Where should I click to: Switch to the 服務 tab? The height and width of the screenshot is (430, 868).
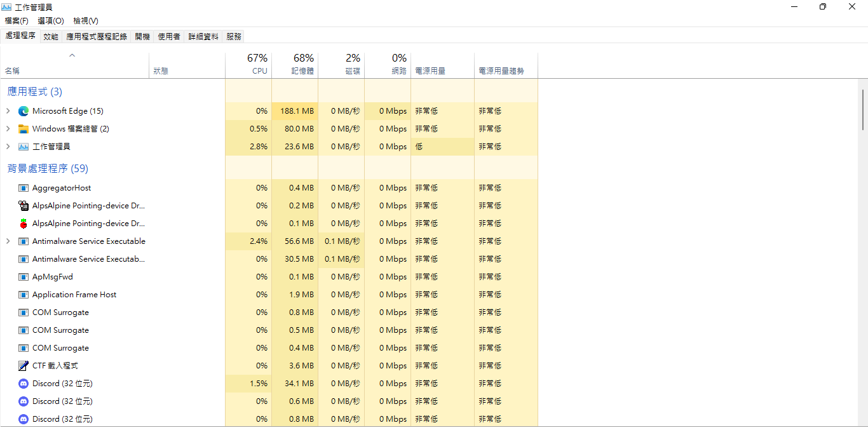(233, 36)
